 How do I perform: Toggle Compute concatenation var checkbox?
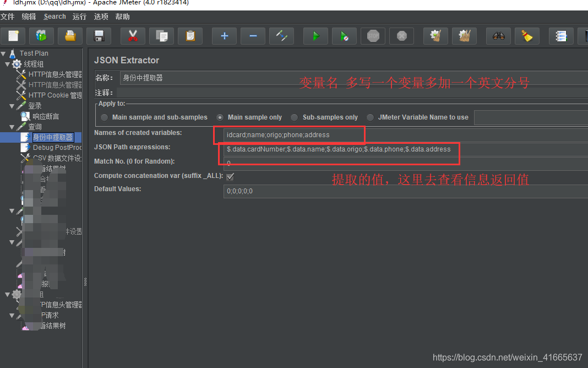coord(230,176)
